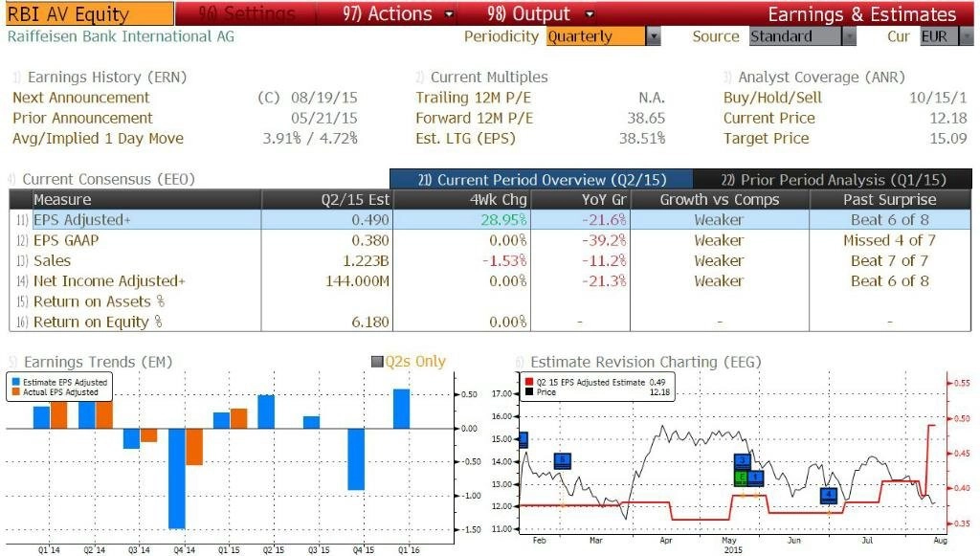Click the 3.91% / 4.72% move value
980x556 pixels.
click(x=310, y=138)
